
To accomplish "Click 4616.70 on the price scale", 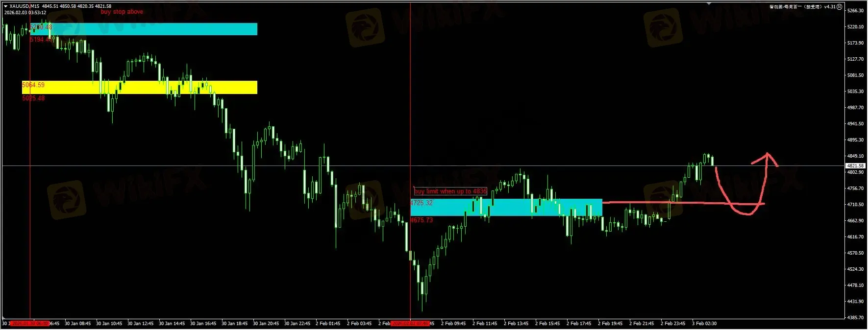I will click(855, 237).
